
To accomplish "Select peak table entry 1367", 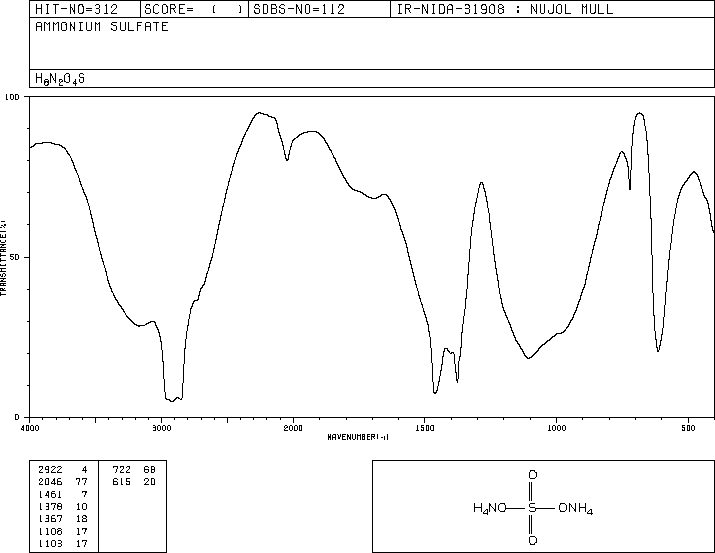I will tap(50, 519).
